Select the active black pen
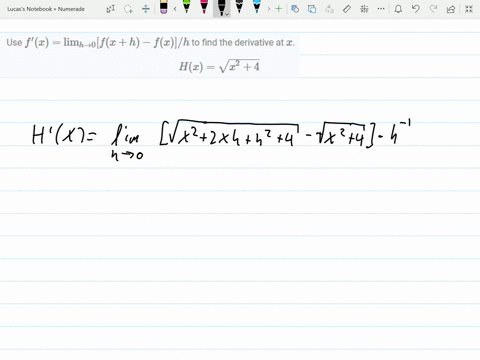 [221, 7]
